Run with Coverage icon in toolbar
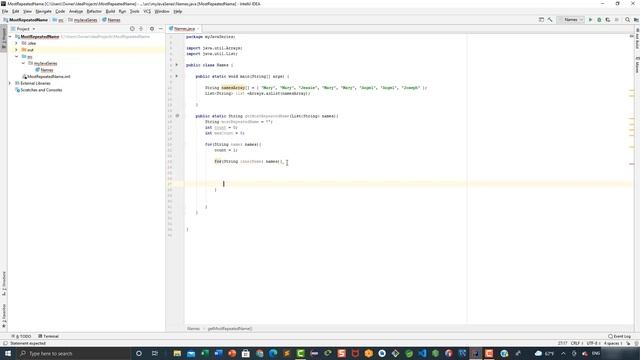 [608, 20]
